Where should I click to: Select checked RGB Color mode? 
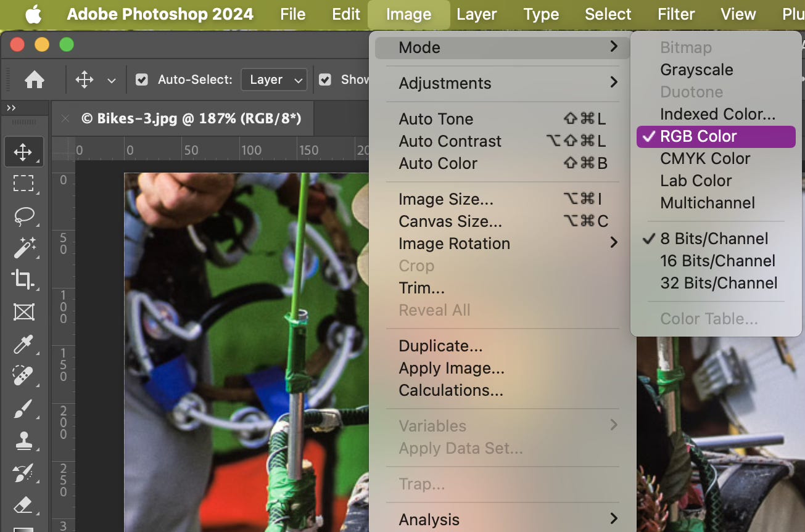[716, 136]
